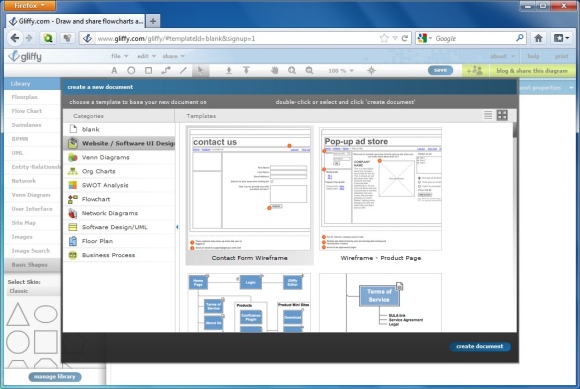Select the site map template thumbnail
This screenshot has height=389, width=580.
click(249, 302)
